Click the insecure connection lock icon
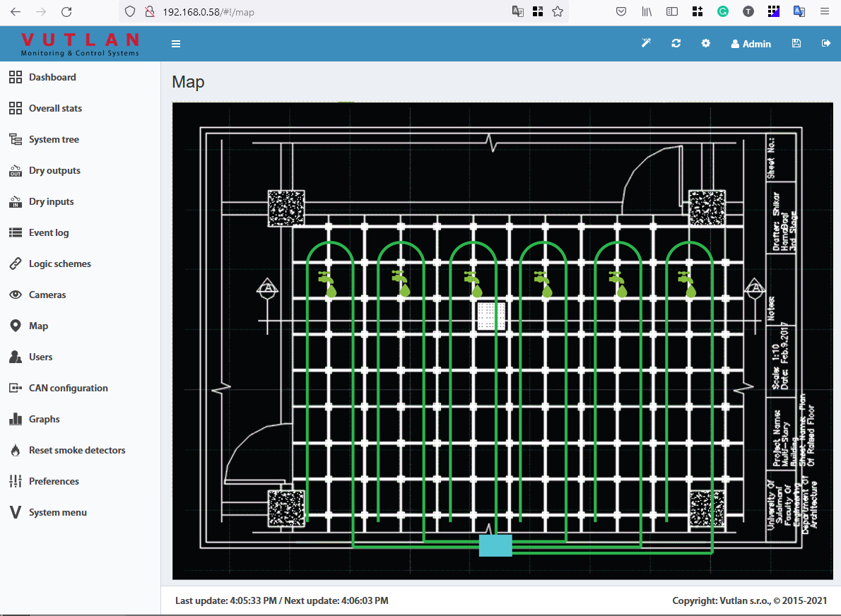Viewport: 841px width, 616px height. (150, 12)
